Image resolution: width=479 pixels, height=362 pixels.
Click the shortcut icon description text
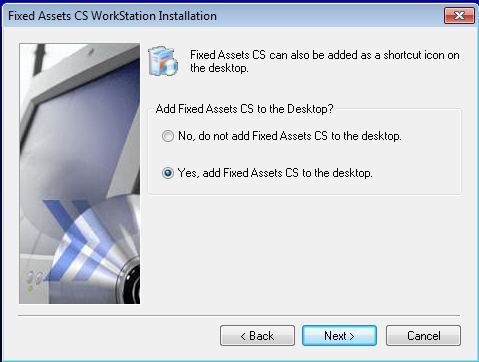click(325, 61)
